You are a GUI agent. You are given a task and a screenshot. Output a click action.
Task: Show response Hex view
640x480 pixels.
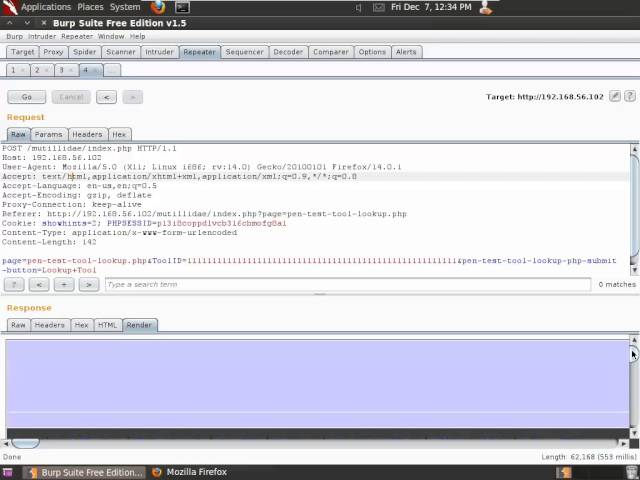(81, 325)
